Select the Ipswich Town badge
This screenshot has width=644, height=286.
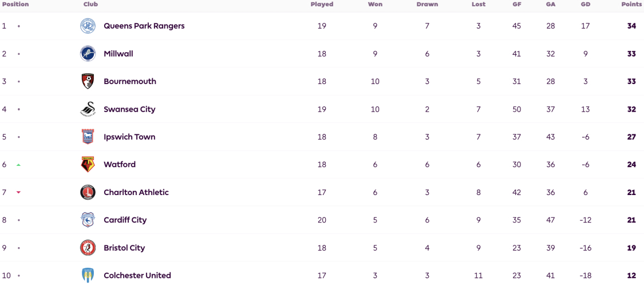pos(88,137)
